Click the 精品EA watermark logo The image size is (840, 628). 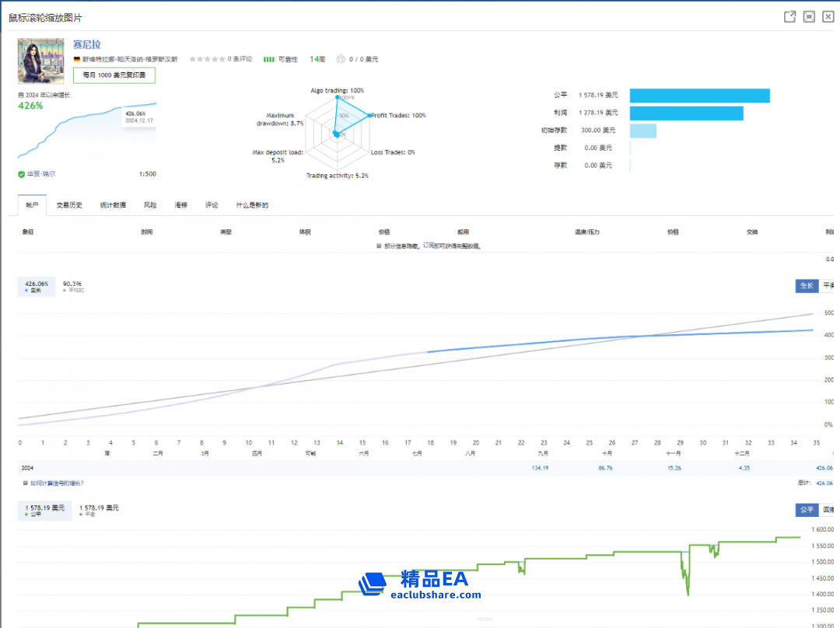coord(420,584)
